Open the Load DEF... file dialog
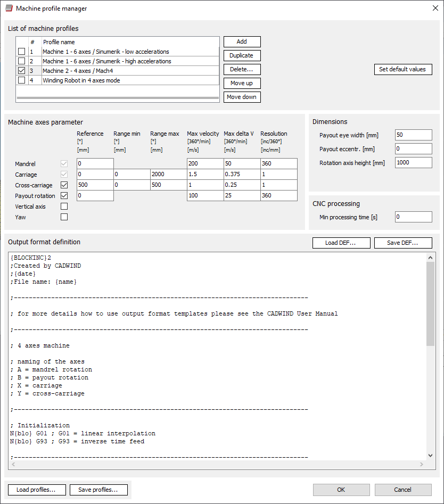Screen dimensions: 444x504 341,243
